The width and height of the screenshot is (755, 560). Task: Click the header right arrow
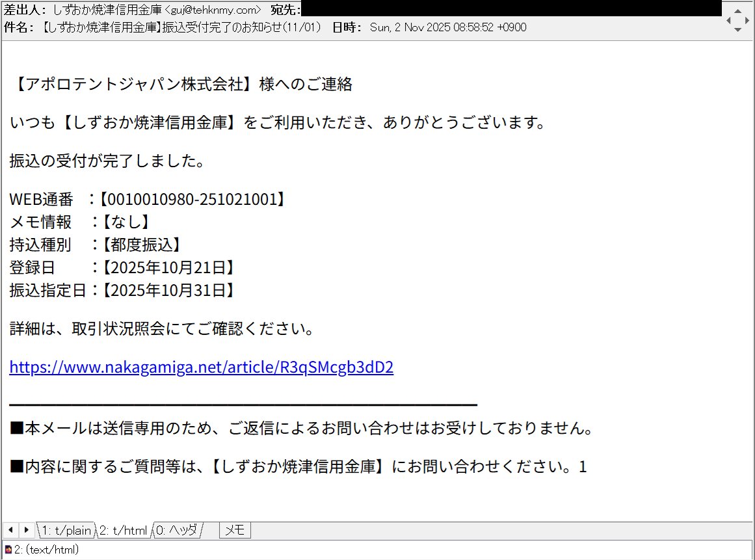coord(747,20)
